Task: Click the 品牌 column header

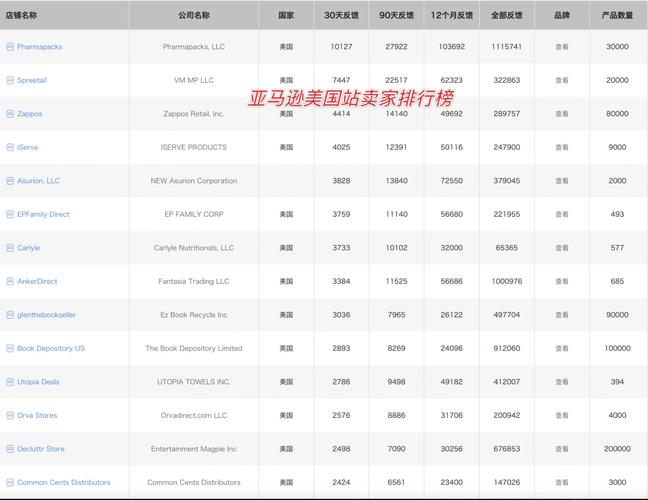Action: point(562,15)
